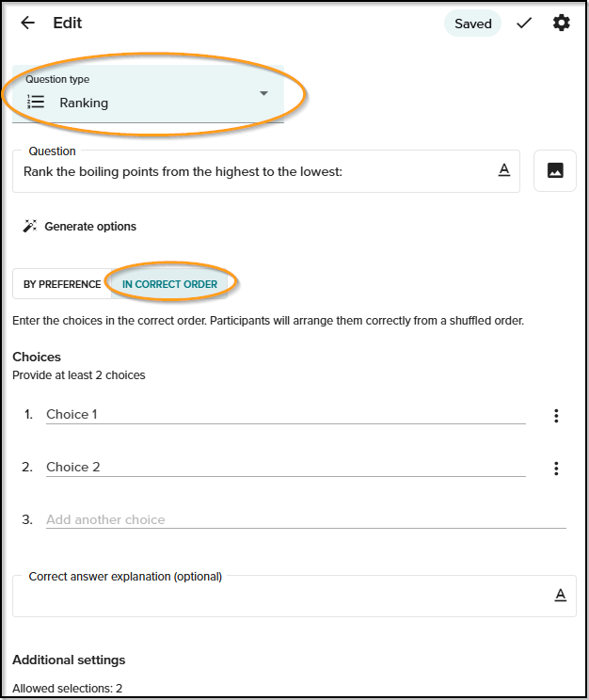Open the three-dot menu for Choice 2
589x700 pixels.
click(556, 469)
